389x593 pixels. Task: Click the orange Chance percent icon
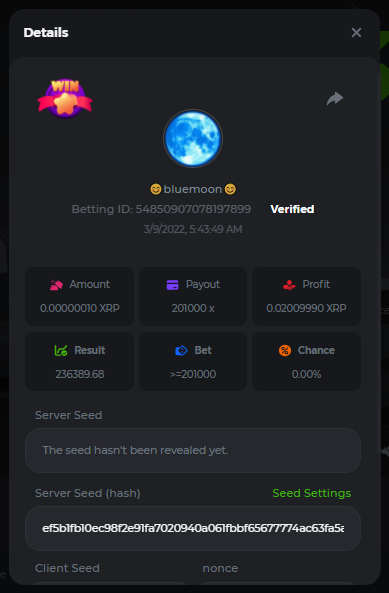285,351
